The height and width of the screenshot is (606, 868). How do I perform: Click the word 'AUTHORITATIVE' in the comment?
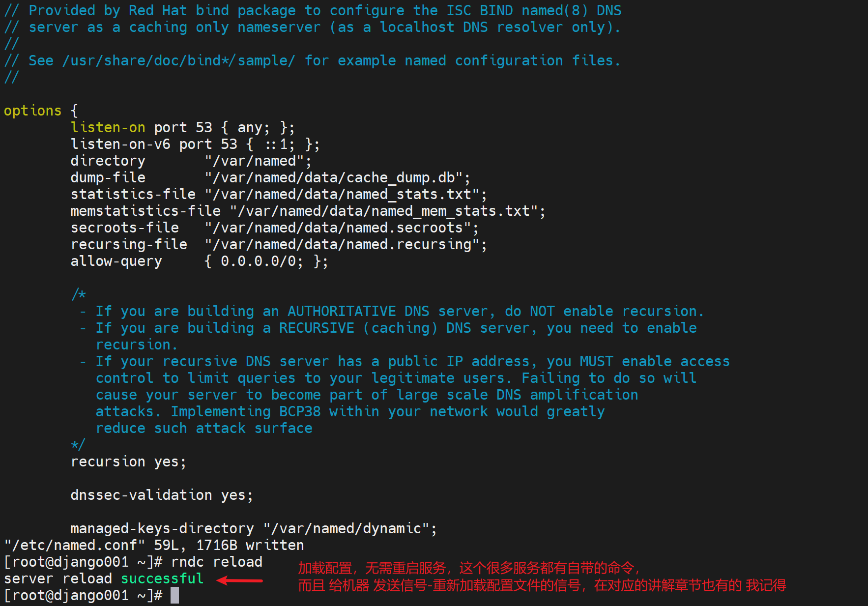tap(342, 311)
